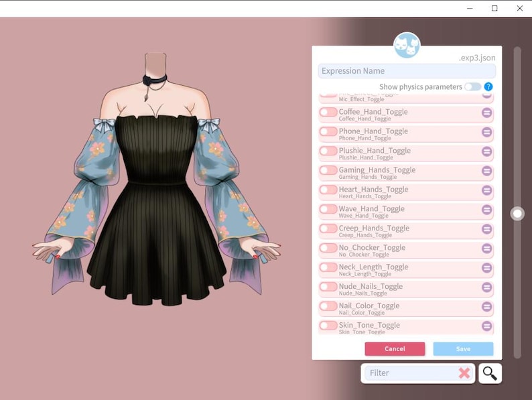Image resolution: width=532 pixels, height=400 pixels.
Task: Click the model's black dress preview
Action: coord(156,210)
